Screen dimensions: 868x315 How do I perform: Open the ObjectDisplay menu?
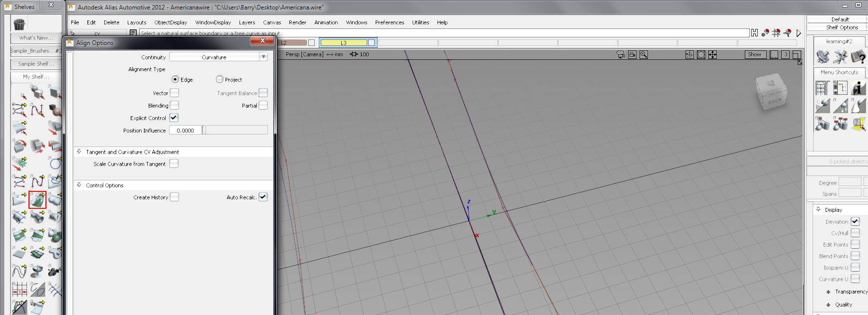pyautogui.click(x=171, y=22)
